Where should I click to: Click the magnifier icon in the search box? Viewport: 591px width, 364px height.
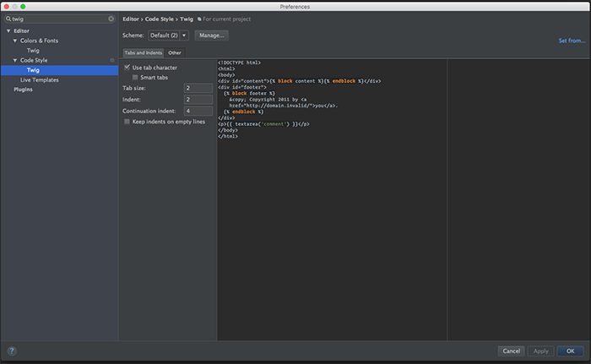pos(8,18)
